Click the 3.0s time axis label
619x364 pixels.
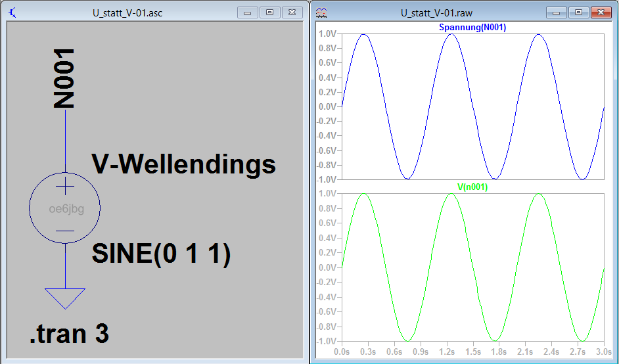coord(604,352)
